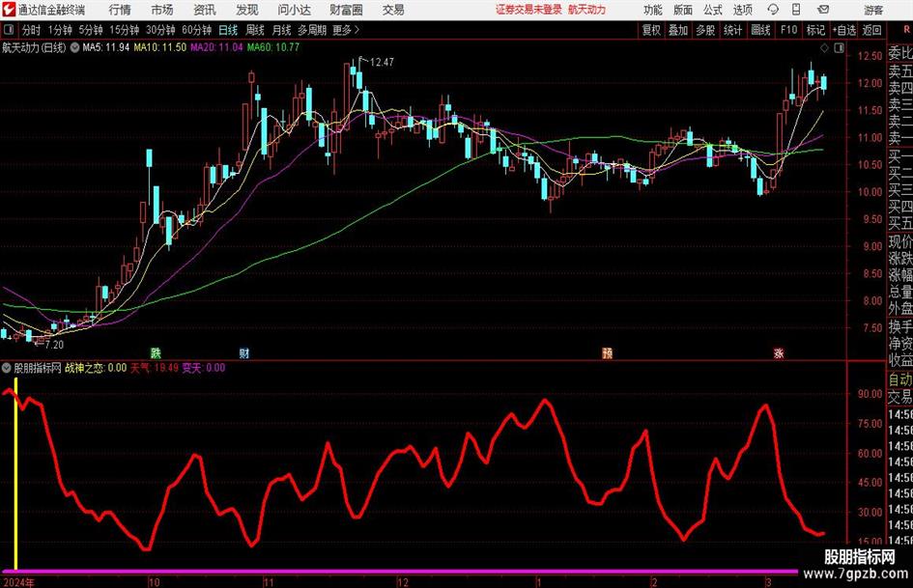Screen dimensions: 913x588
Task: Expand the 更多 periods chevron
Action: pos(357,30)
